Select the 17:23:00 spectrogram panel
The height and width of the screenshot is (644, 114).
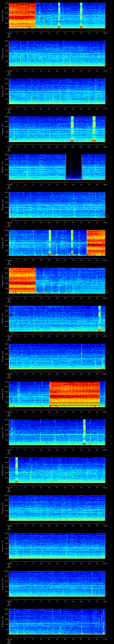57,356
